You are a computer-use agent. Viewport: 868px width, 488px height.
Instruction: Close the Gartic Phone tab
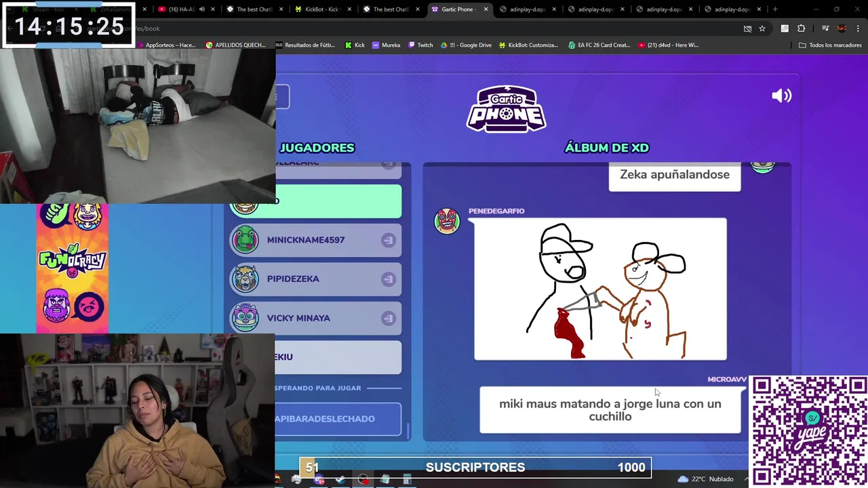tap(486, 9)
